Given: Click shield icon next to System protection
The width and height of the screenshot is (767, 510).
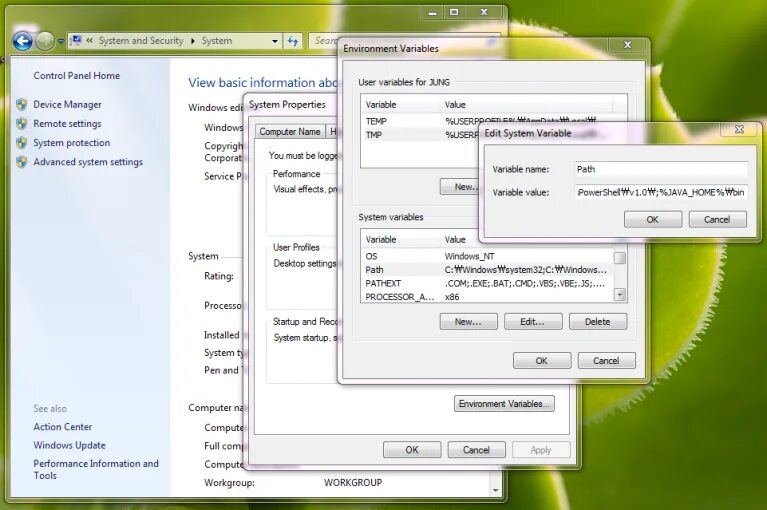Looking at the screenshot, I should tap(22, 142).
